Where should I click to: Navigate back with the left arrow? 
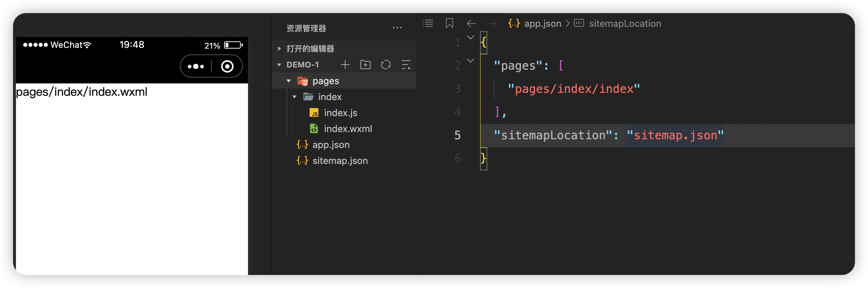click(x=471, y=24)
